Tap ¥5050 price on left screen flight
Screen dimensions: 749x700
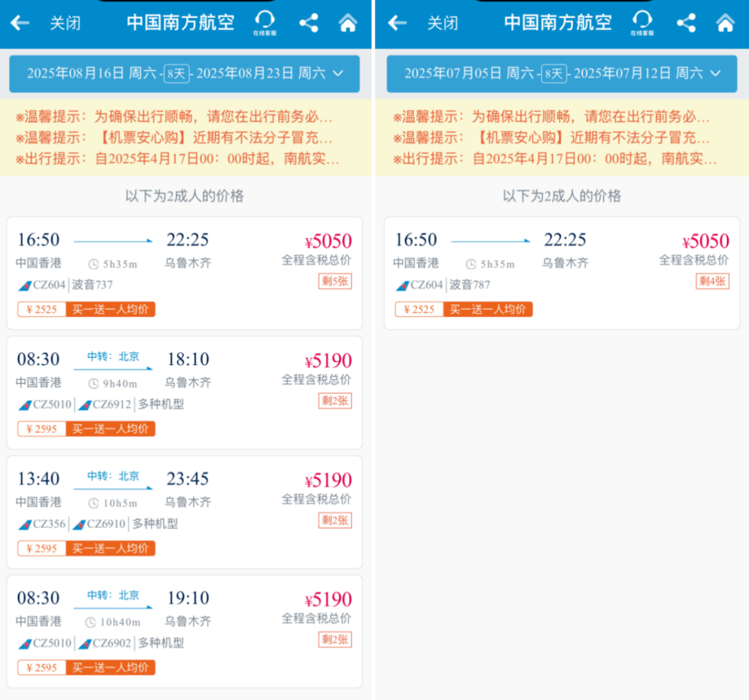pyautogui.click(x=328, y=241)
